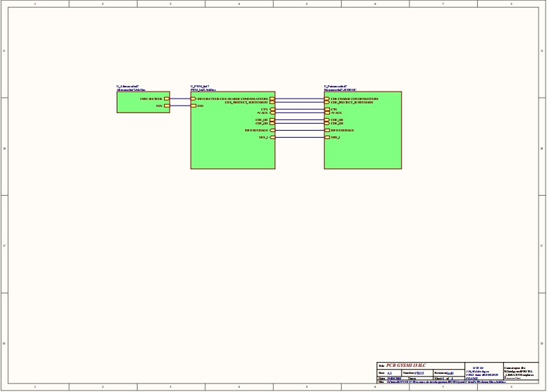Select the CTN port on the PWM block

pos(272,110)
